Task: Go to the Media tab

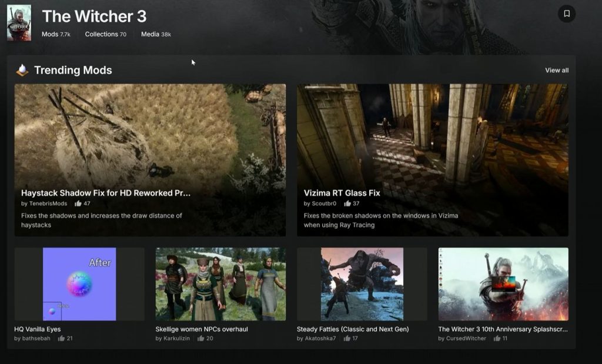Action: tap(156, 34)
